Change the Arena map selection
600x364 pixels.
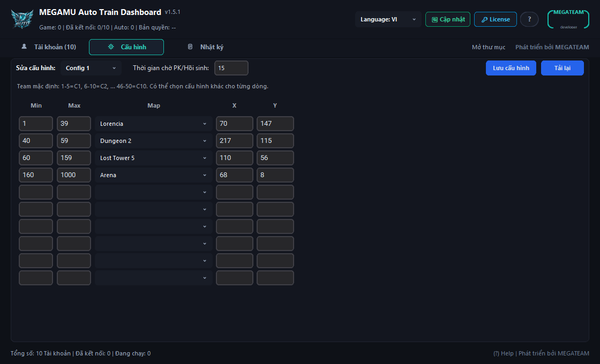(x=153, y=175)
